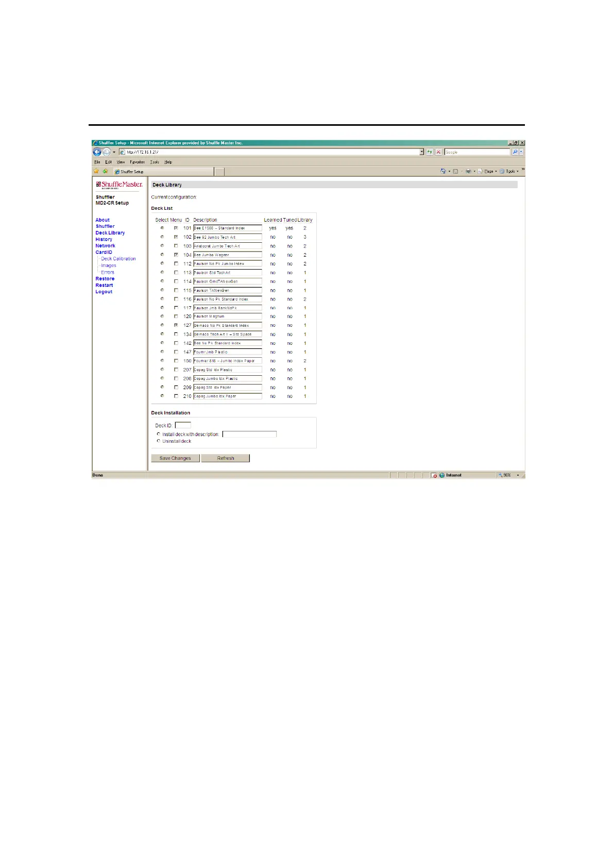Click the Print icon in command bar

coord(468,171)
